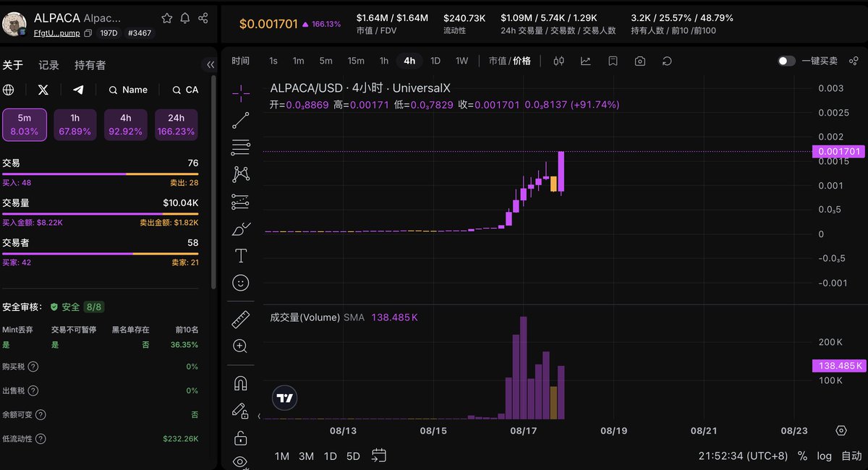Select the crosshair cursor tool
The image size is (868, 470).
240,93
